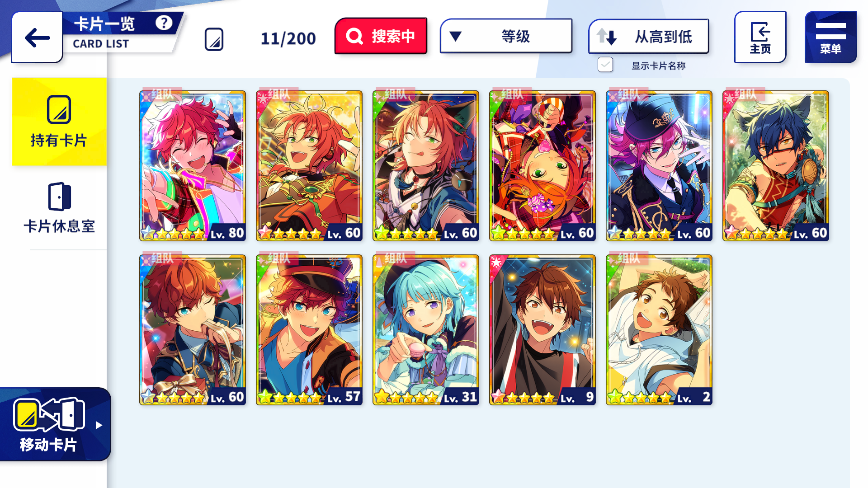Click the red searching (搜索中) button
This screenshot has height=488, width=868.
point(381,36)
